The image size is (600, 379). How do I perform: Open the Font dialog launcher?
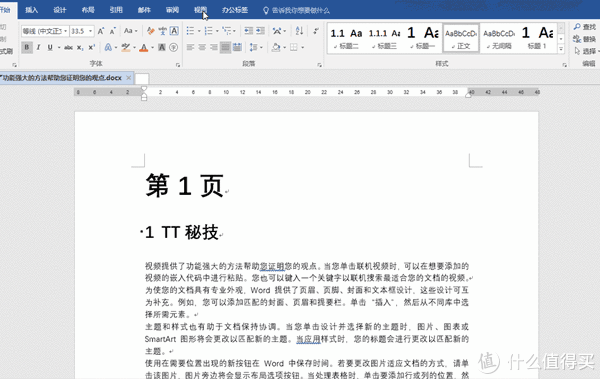tap(178, 65)
